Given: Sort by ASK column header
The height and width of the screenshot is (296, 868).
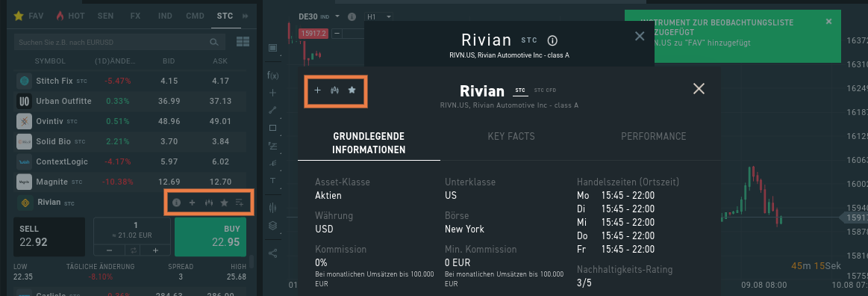Looking at the screenshot, I should pos(220,61).
